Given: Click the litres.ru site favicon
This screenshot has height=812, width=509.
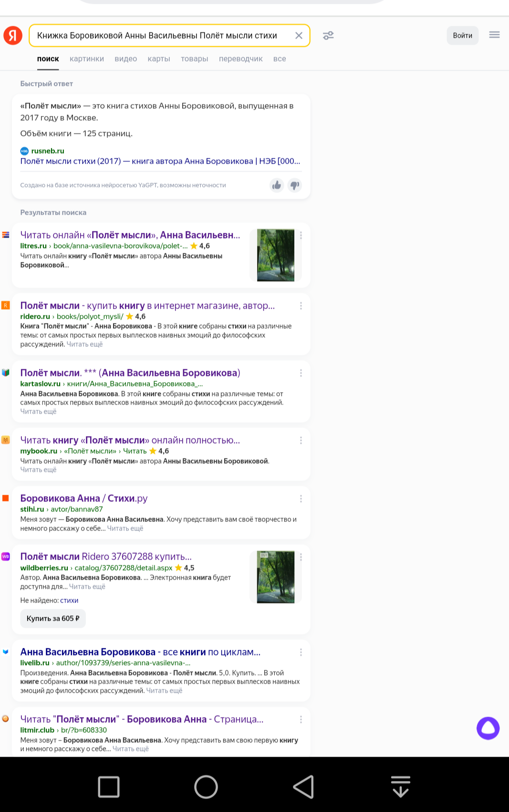Looking at the screenshot, I should (x=6, y=235).
